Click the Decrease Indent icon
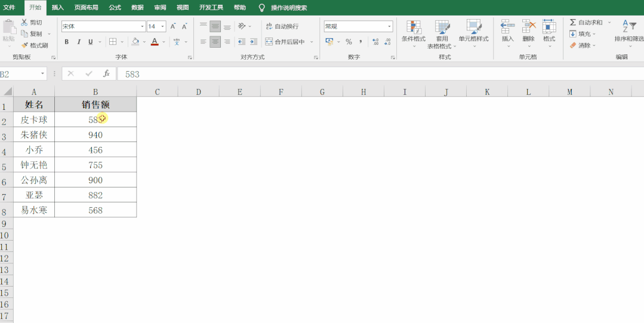The image size is (644, 323). [242, 42]
